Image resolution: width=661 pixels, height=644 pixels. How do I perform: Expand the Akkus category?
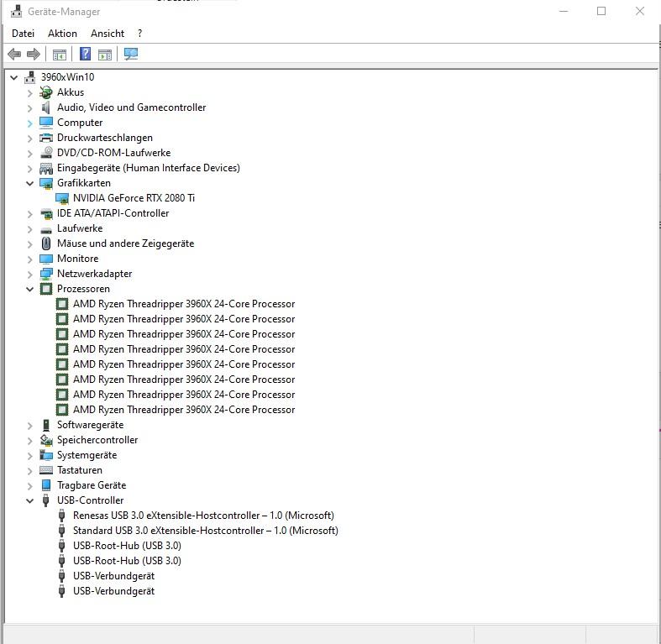click(30, 92)
